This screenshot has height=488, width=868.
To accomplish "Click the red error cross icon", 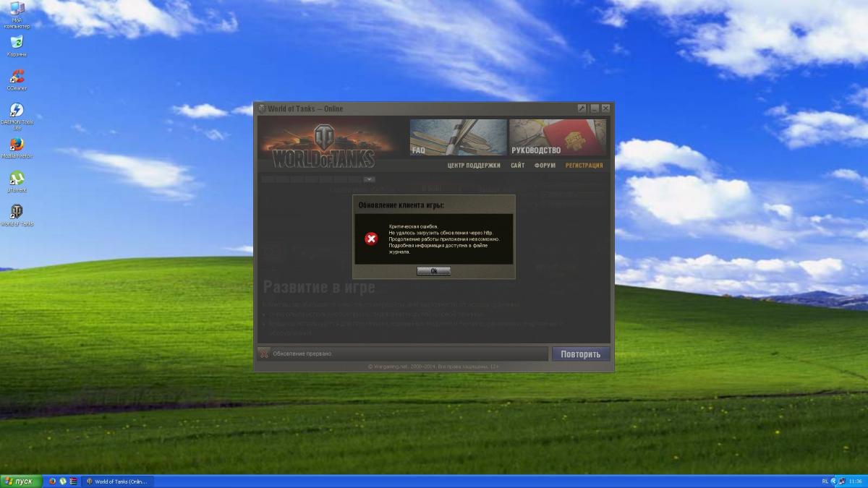I will pyautogui.click(x=371, y=239).
